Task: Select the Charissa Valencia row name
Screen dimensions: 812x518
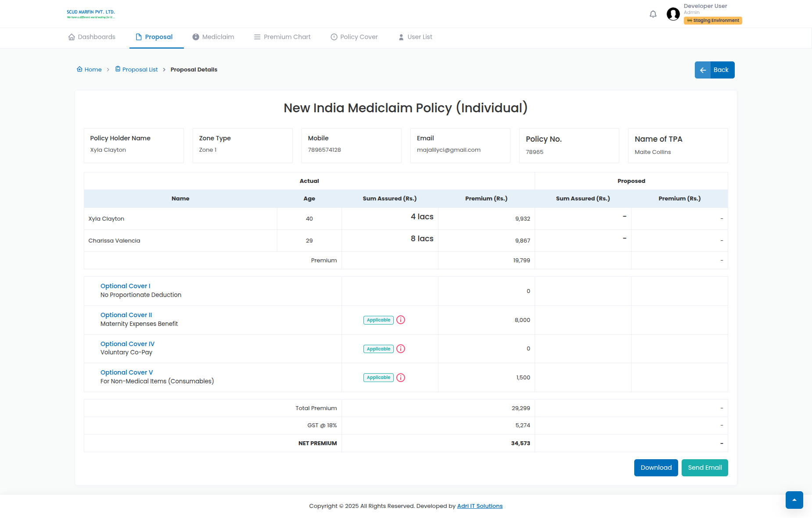Action: point(114,240)
